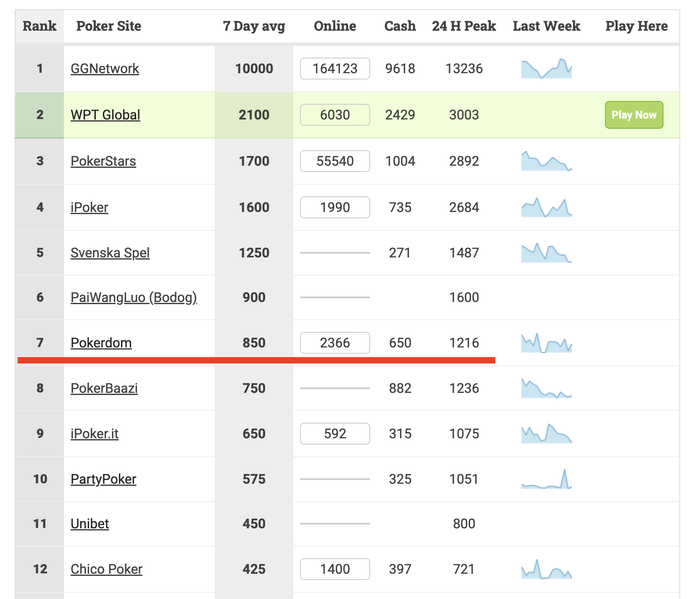Click PartyPoker's last week sparkline graph
The width and height of the screenshot is (700, 599).
(546, 479)
